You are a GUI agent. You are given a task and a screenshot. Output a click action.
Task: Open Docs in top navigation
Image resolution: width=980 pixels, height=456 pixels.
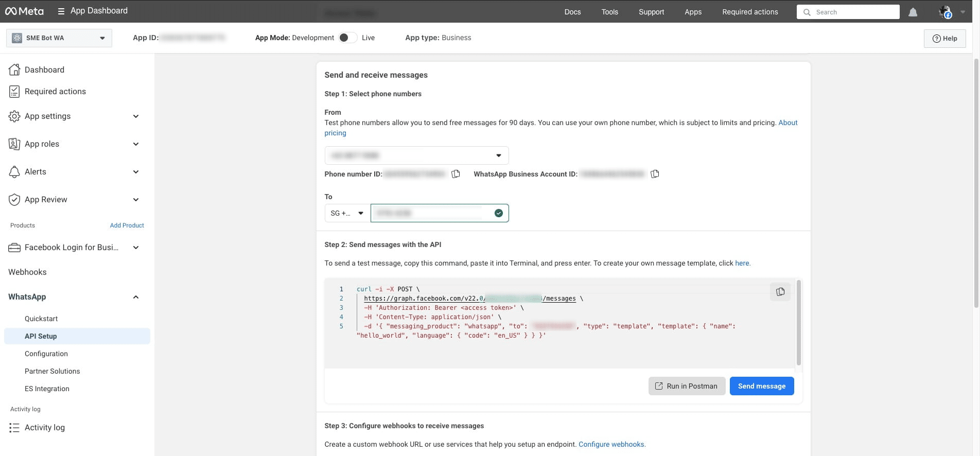tap(572, 12)
